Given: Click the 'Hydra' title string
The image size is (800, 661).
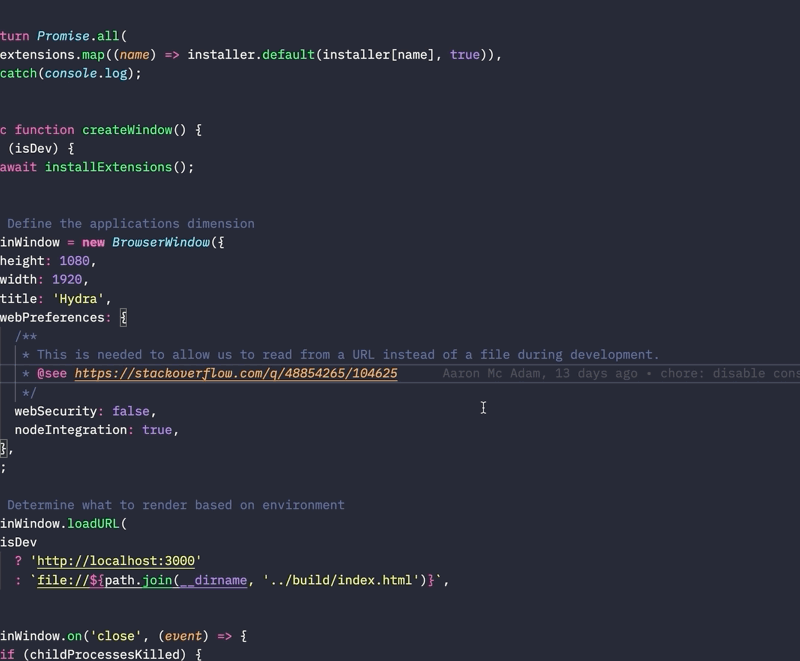Looking at the screenshot, I should 78,298.
